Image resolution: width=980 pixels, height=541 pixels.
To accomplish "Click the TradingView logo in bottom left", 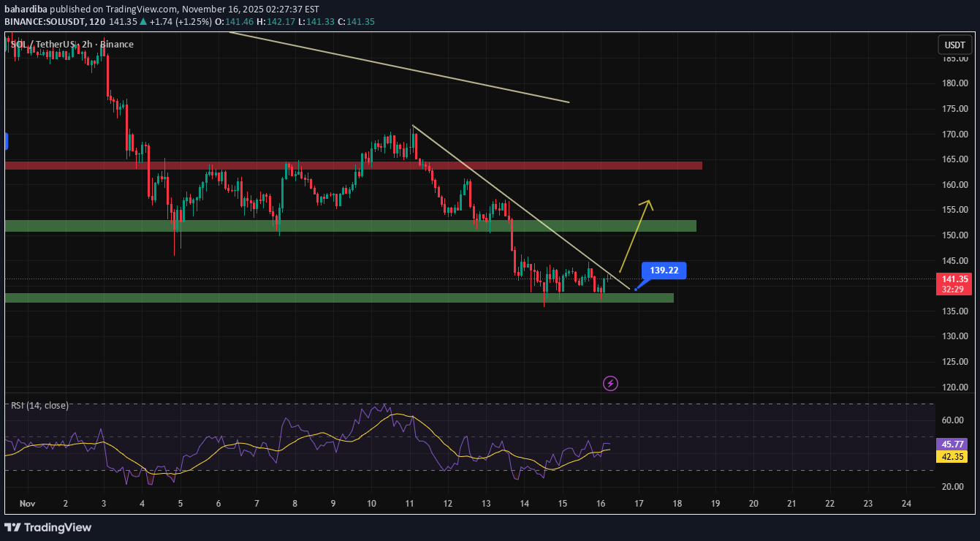I will click(x=48, y=527).
